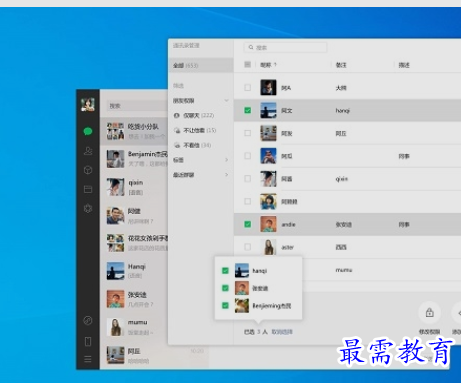
Task: Expand the 最近群聊 section
Action: 227,175
